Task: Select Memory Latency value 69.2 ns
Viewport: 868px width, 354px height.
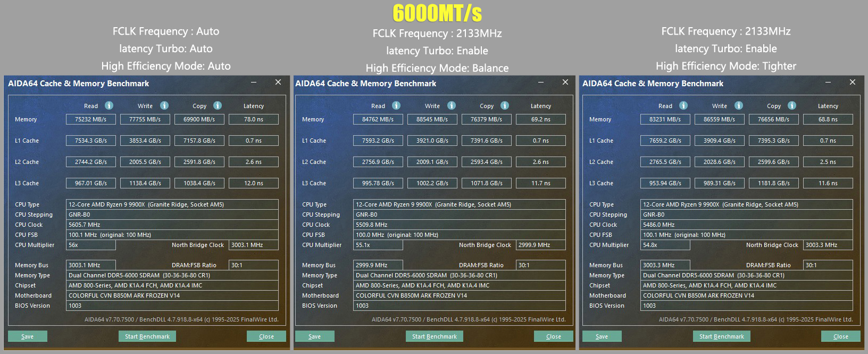Action: click(541, 119)
